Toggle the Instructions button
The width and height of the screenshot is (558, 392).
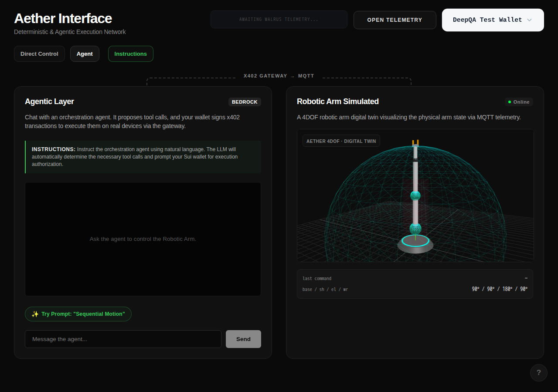(x=131, y=54)
